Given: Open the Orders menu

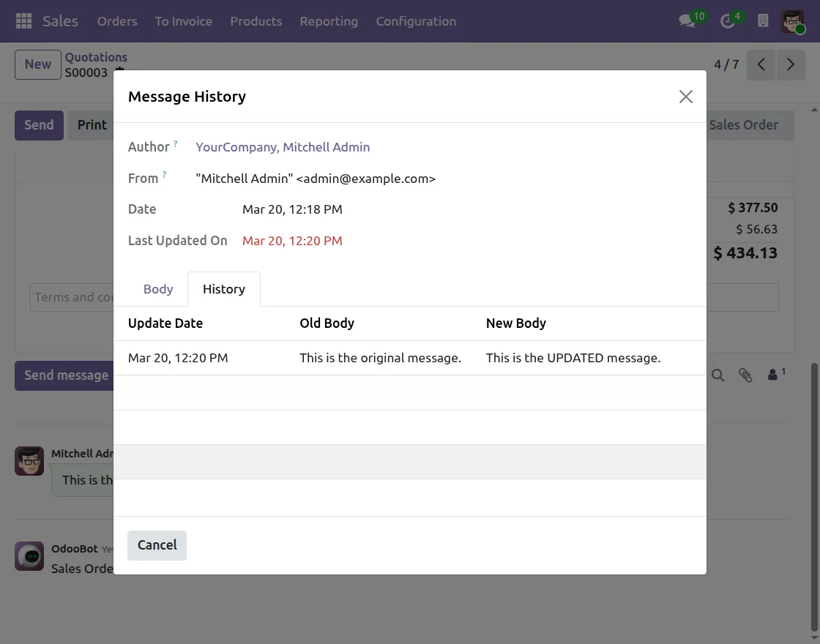Looking at the screenshot, I should point(117,21).
